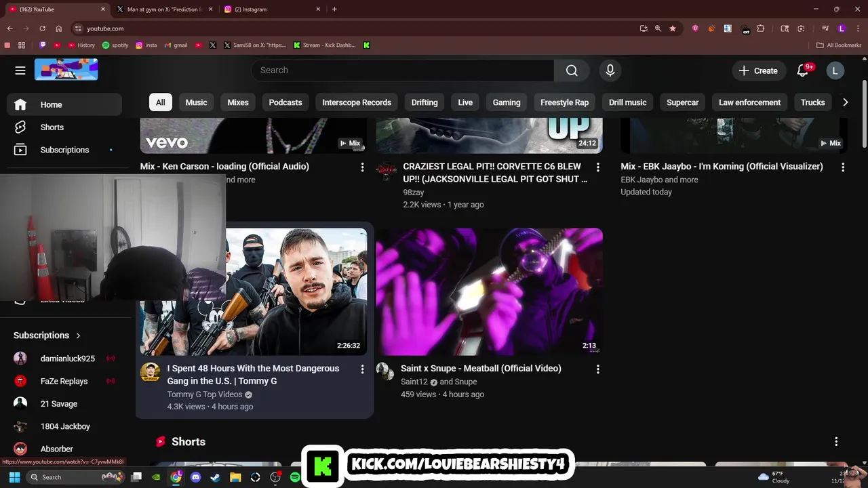The width and height of the screenshot is (868, 488).
Task: Open FaZe Replays subscription channel
Action: 64,381
